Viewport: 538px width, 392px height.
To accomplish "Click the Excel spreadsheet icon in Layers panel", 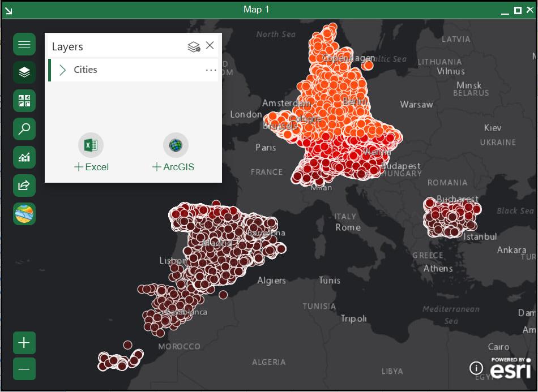I will pos(91,145).
